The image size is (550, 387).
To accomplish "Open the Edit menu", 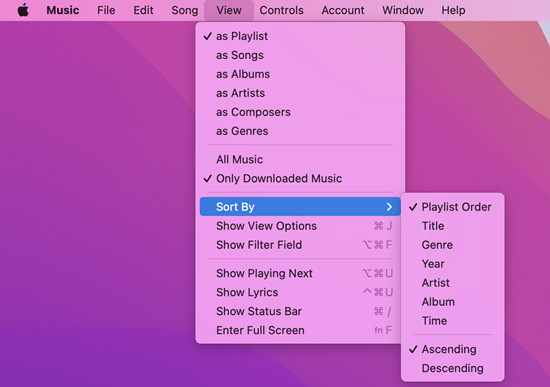I will tap(143, 10).
